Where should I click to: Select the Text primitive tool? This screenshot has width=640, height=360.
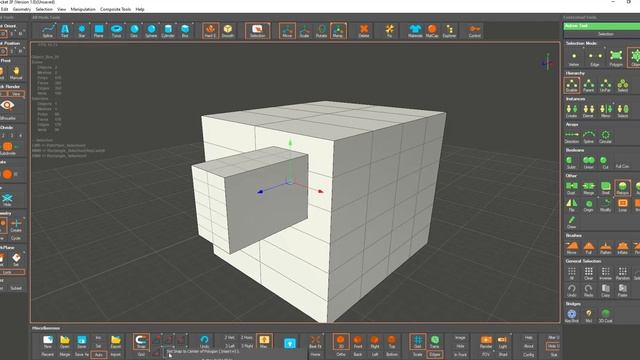click(64, 31)
